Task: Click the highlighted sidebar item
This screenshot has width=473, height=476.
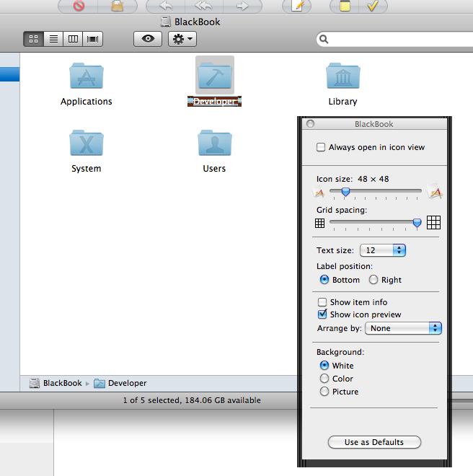Action: point(9,74)
